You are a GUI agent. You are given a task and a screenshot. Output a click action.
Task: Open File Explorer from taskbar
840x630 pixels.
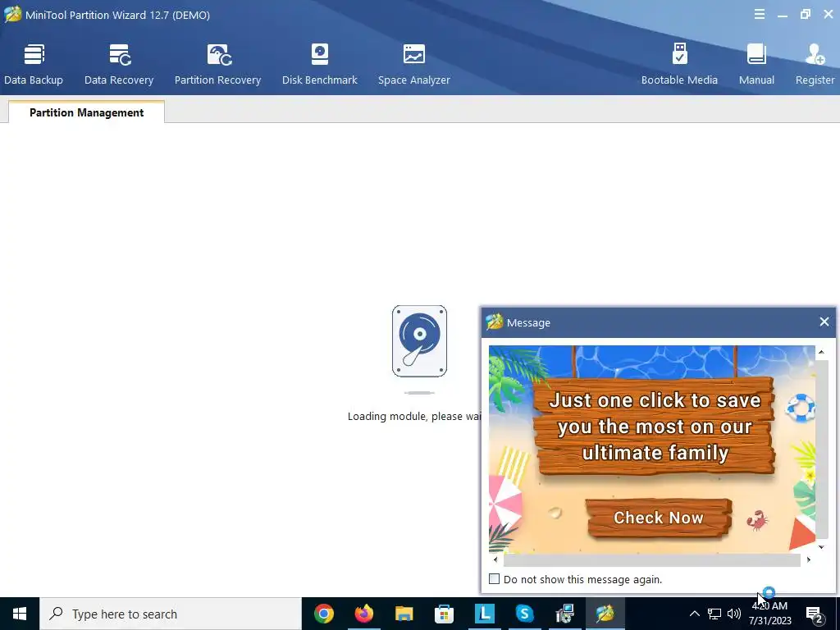coord(404,614)
